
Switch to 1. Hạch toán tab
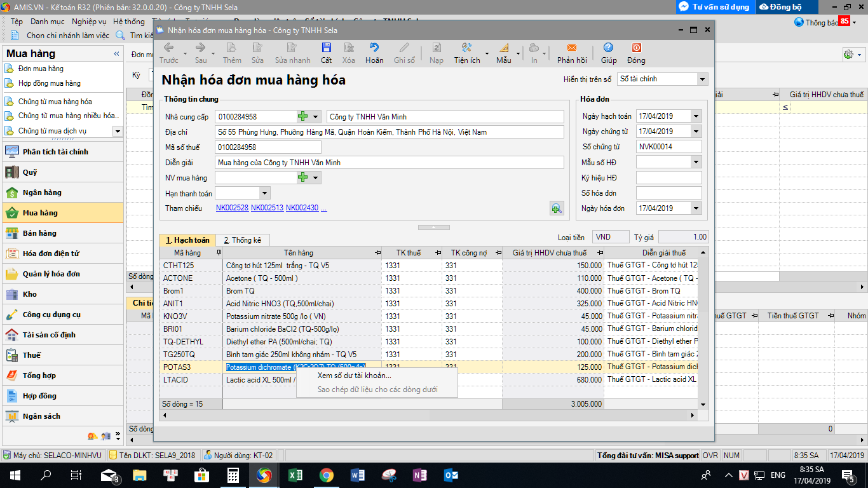pos(187,240)
